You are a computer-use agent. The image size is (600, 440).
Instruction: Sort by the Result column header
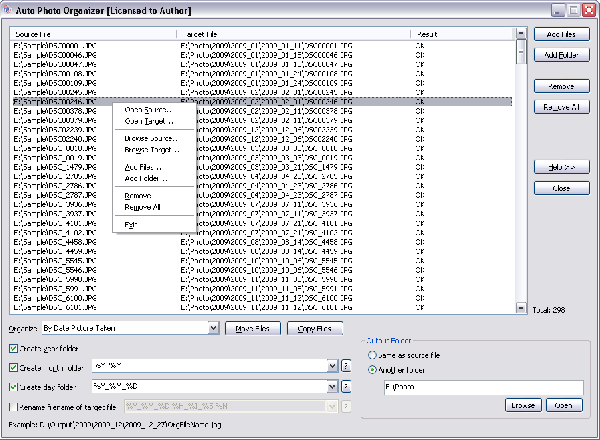pos(460,33)
